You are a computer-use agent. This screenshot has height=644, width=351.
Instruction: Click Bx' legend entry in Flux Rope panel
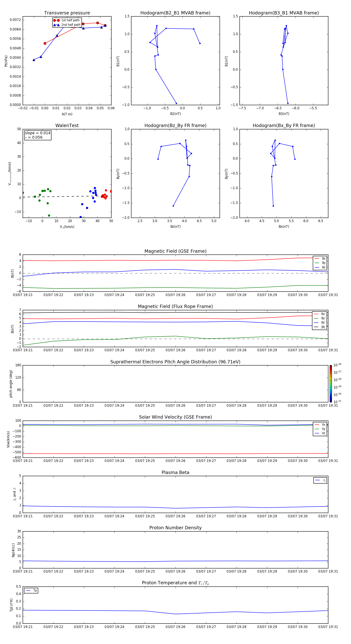(x=320, y=314)
